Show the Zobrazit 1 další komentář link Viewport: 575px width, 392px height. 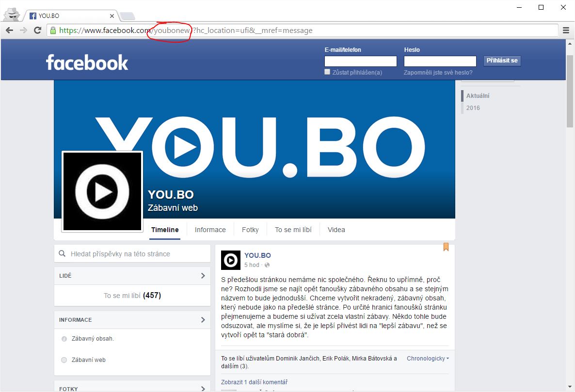tap(254, 382)
